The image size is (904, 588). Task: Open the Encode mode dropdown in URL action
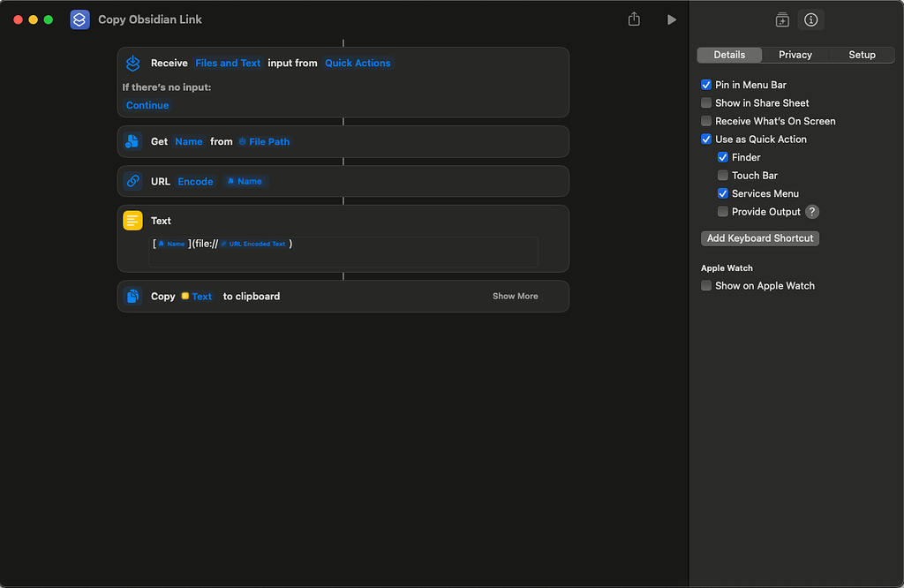tap(195, 182)
